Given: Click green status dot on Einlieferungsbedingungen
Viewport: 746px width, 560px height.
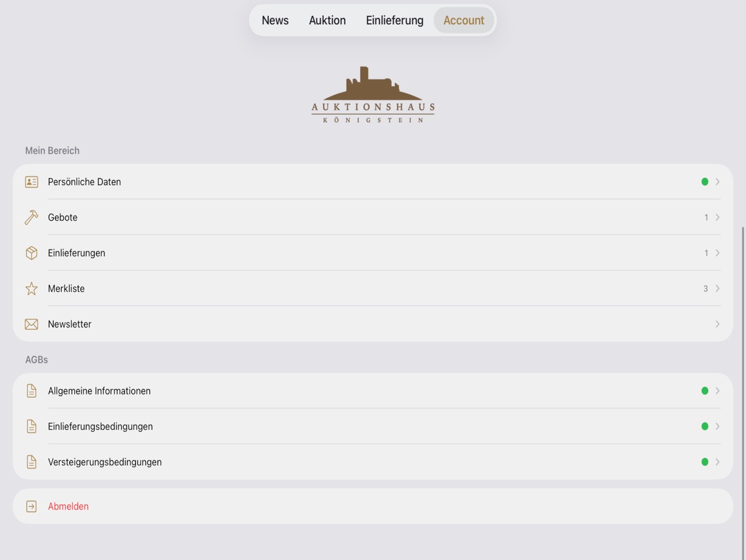Looking at the screenshot, I should click(x=704, y=426).
